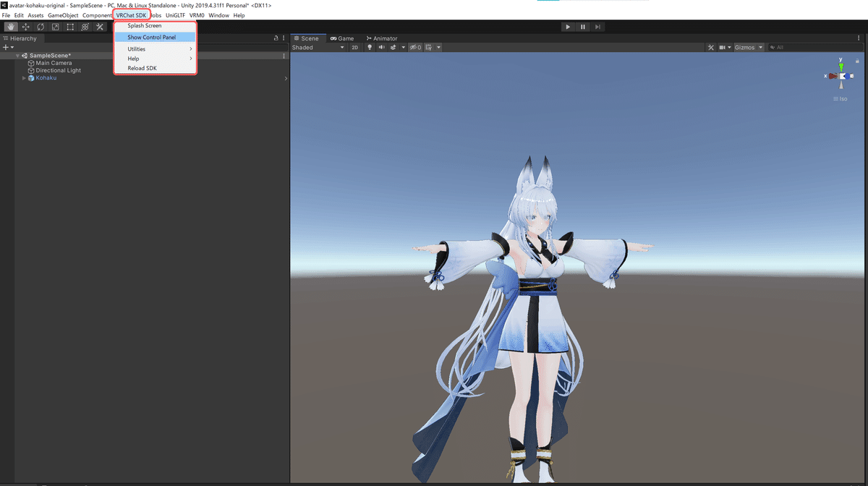The width and height of the screenshot is (868, 486).
Task: Open scene view component tools panel
Action: click(x=710, y=47)
